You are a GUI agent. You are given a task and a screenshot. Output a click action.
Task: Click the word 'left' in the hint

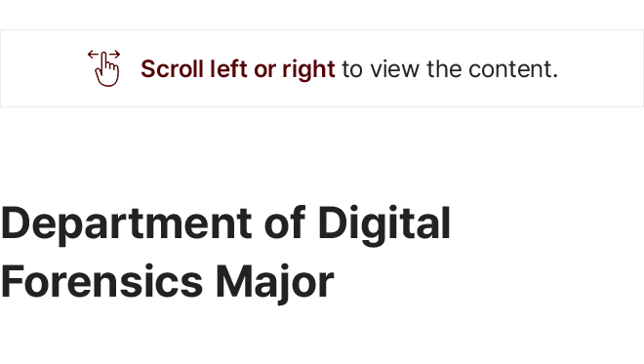[x=228, y=68]
